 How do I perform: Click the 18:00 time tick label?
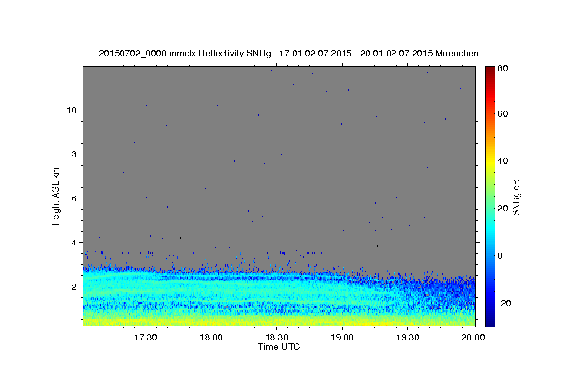point(211,337)
